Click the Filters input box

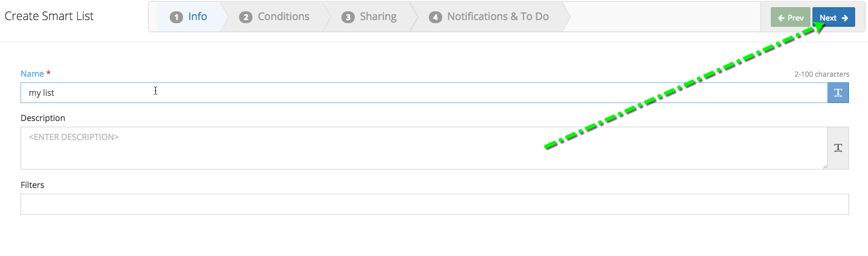point(435,204)
